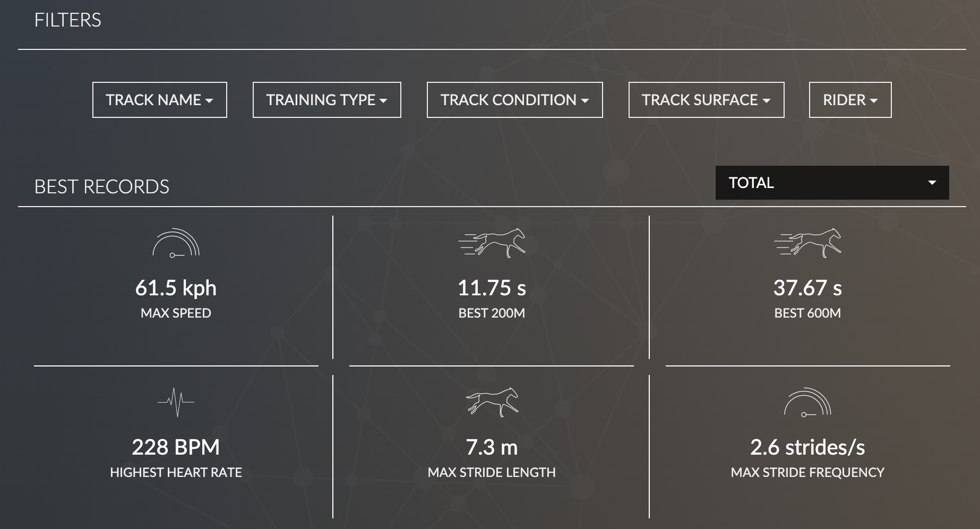Click the horse icon above Max Stride Length
The image size is (980, 529).
(492, 402)
